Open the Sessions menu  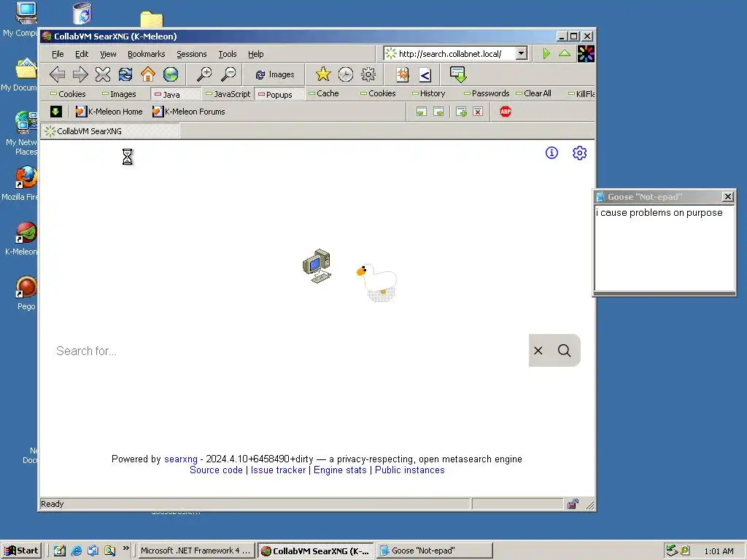pyautogui.click(x=192, y=54)
